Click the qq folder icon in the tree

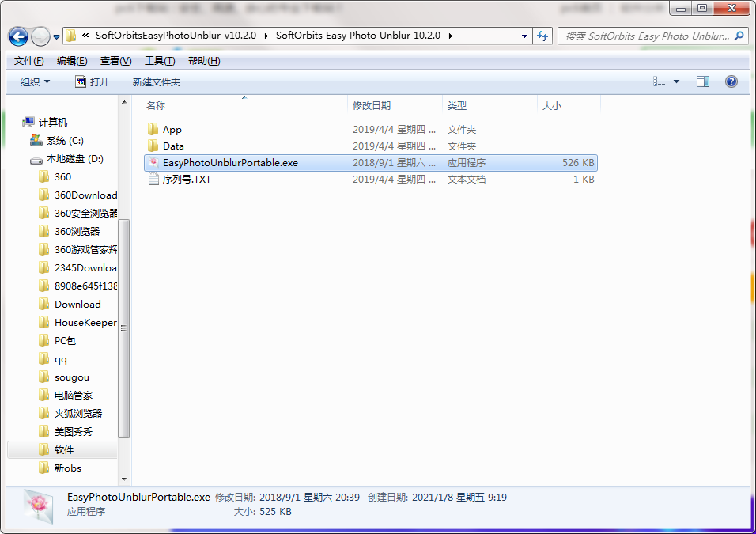click(x=43, y=359)
